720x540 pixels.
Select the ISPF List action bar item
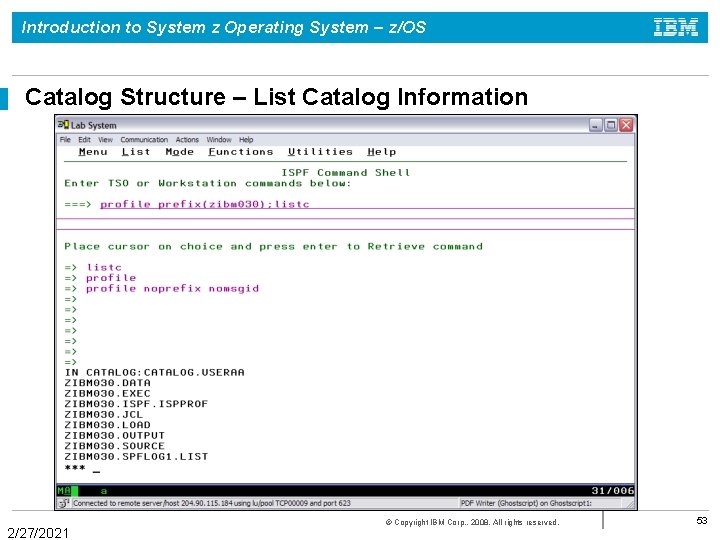point(136,152)
